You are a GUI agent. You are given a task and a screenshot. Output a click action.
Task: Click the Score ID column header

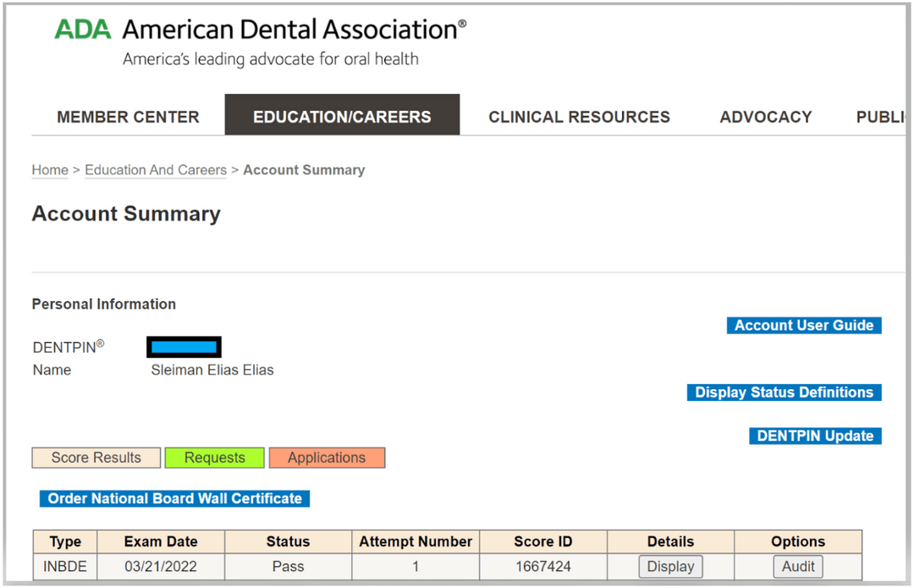click(x=542, y=541)
